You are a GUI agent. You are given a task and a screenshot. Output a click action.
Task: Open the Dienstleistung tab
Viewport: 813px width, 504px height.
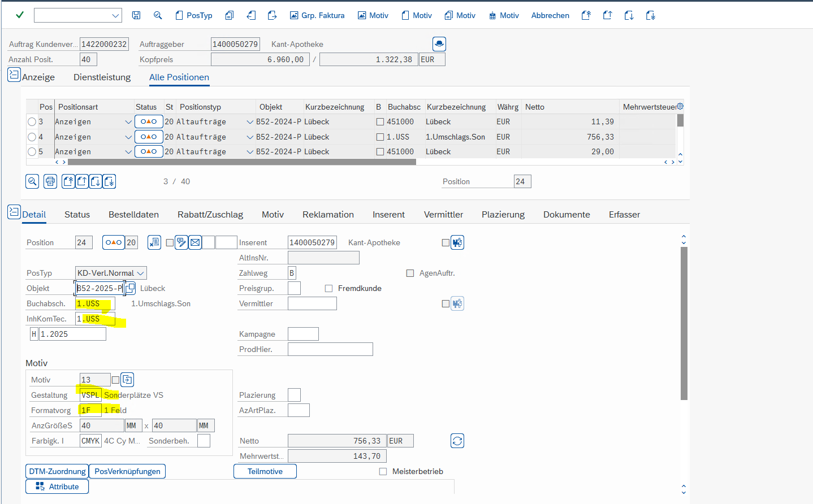click(102, 77)
